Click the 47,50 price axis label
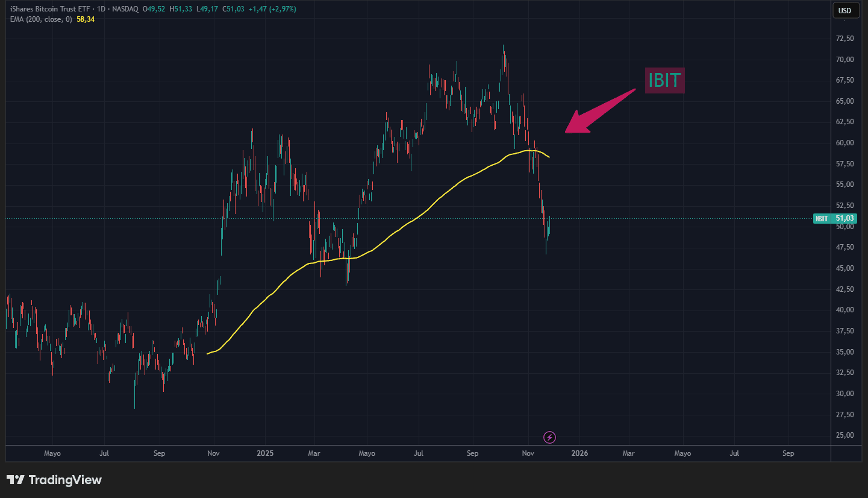Image resolution: width=868 pixels, height=498 pixels. click(845, 247)
